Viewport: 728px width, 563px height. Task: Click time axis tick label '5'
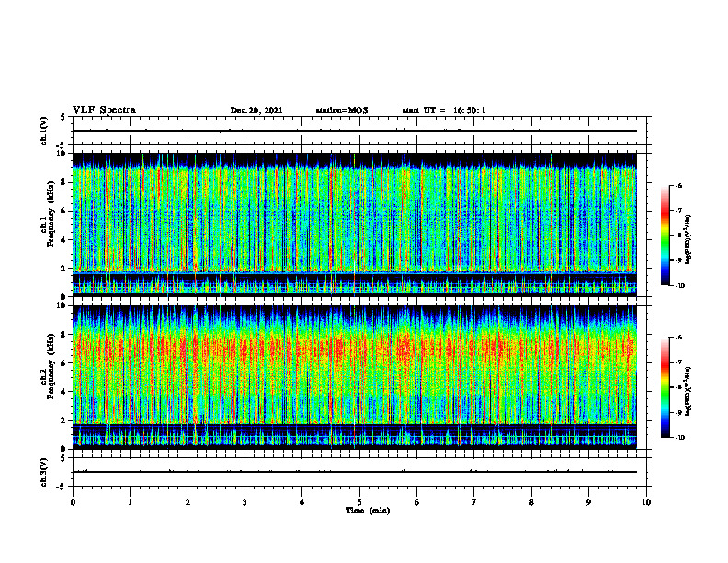[x=359, y=502]
